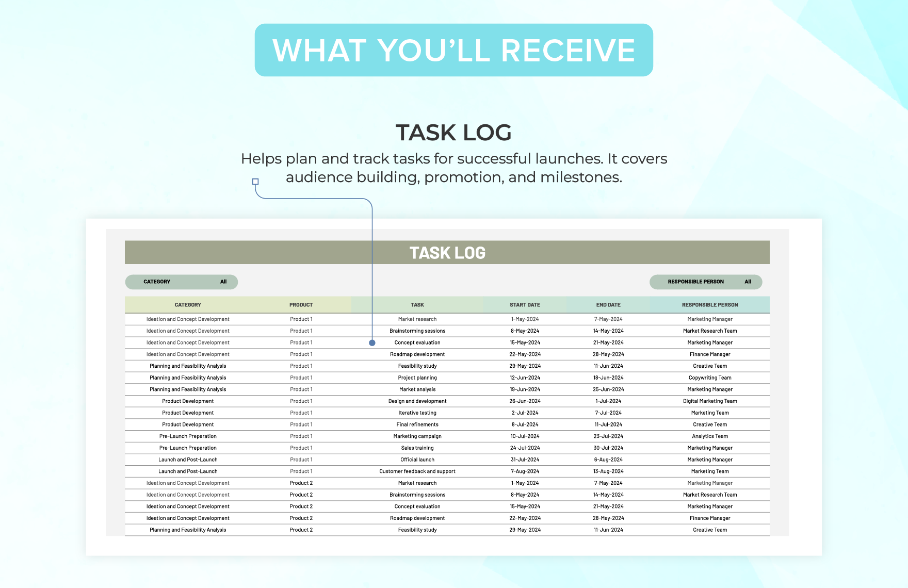This screenshot has height=588, width=908.
Task: Select 'Product Development' in the Iterative testing row
Action: pyautogui.click(x=188, y=413)
